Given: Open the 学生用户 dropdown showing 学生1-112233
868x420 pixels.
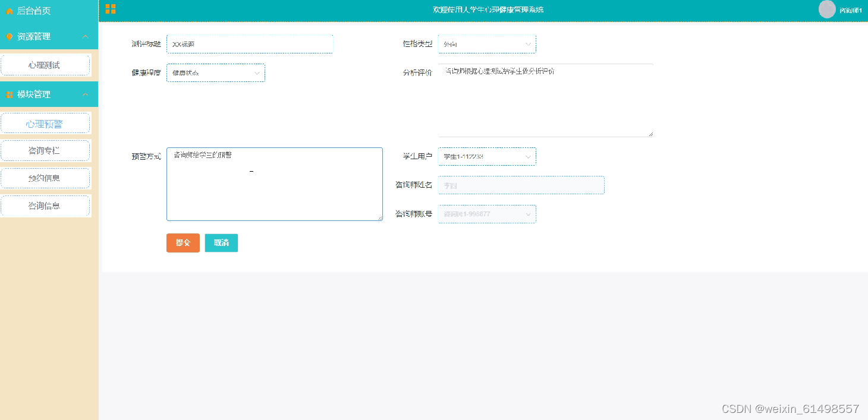Looking at the screenshot, I should [x=487, y=157].
